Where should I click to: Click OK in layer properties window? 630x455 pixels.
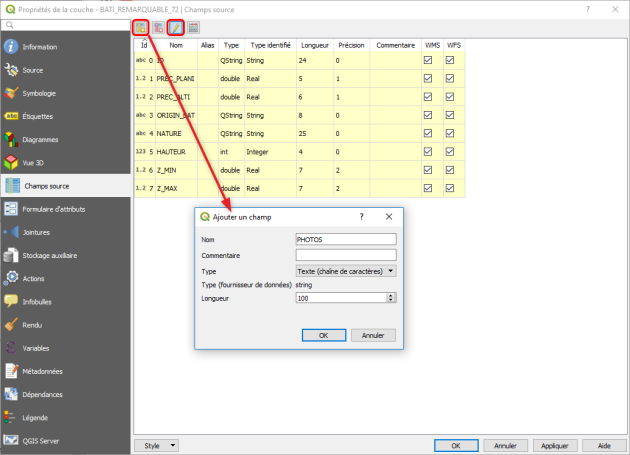[456, 446]
